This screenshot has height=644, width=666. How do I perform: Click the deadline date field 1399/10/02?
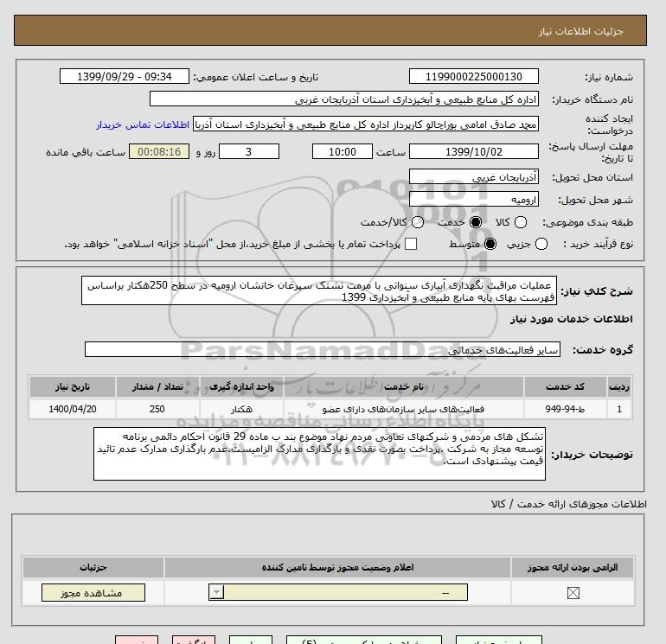pyautogui.click(x=474, y=151)
